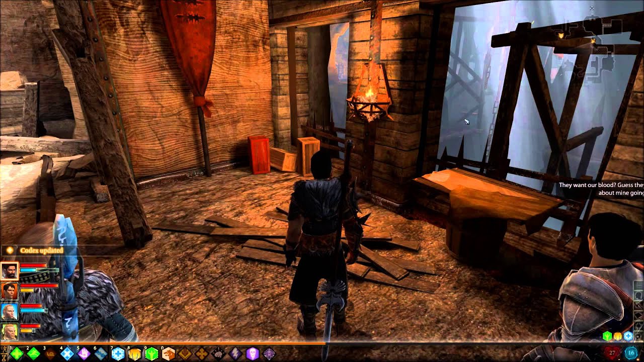This screenshot has width=644, height=362.
Task: Select third party member portrait with blue background
Action: (x=10, y=311)
